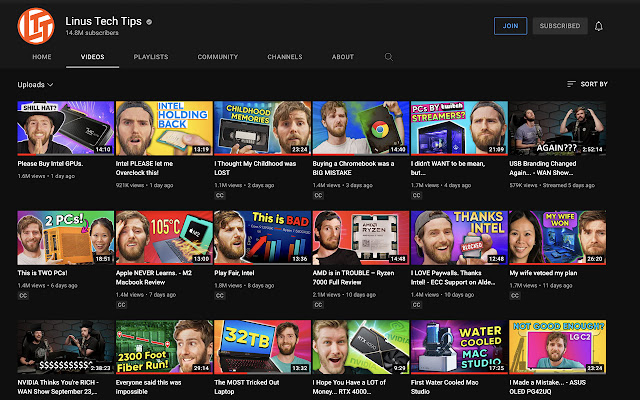The image size is (640, 400).
Task: Click CC badge under 'AMD is in TROUBLE'
Action: 318,305
